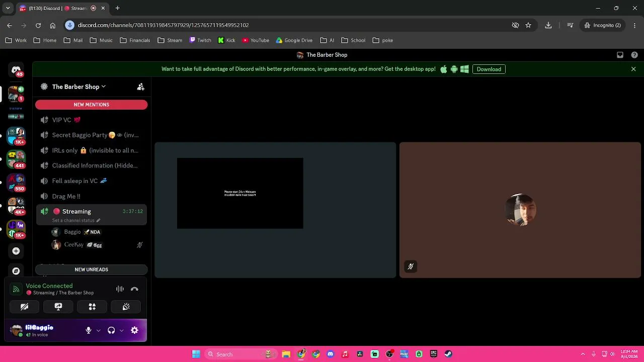This screenshot has width=644, height=362.
Task: Open Discord user settings gear
Action: (134, 330)
